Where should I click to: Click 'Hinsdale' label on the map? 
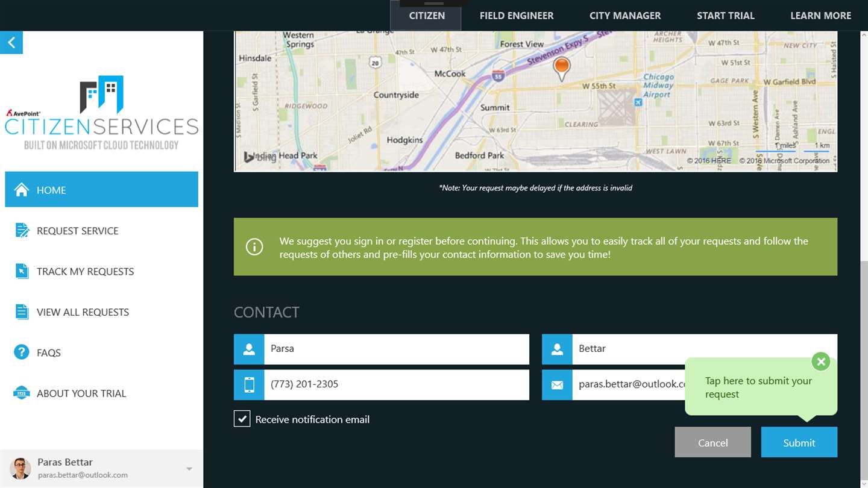click(255, 58)
